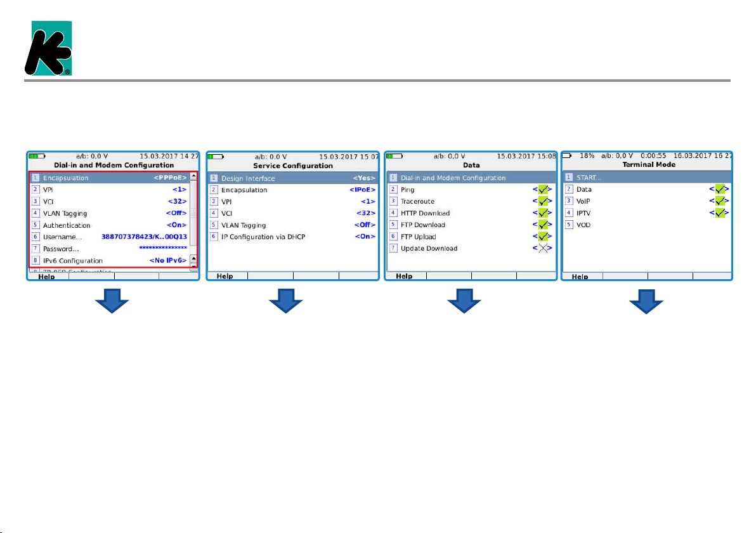Click the battery icon in the Data screen
Image resolution: width=756 pixels, height=533 pixels.
click(x=394, y=156)
